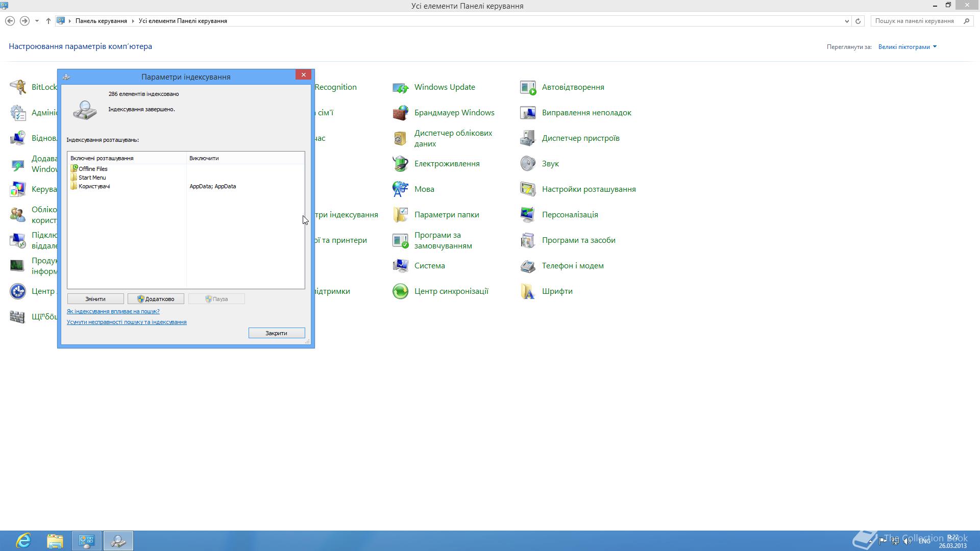Open the Windows Firewall icon at bottom left

(x=18, y=317)
